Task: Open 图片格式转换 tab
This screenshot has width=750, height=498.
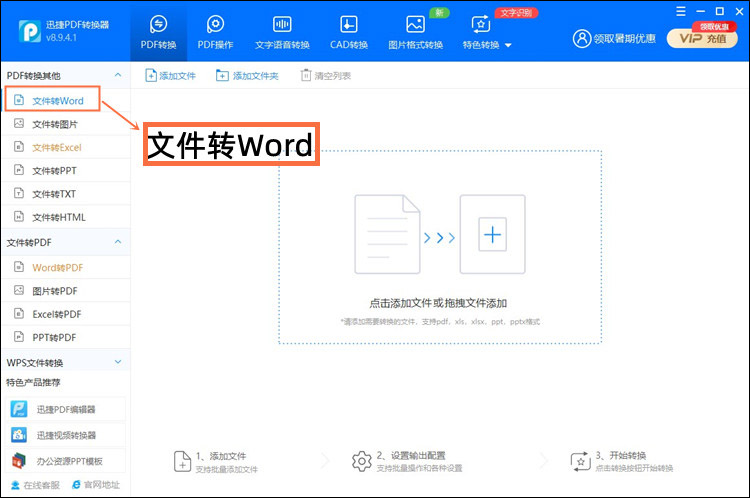Action: click(415, 32)
